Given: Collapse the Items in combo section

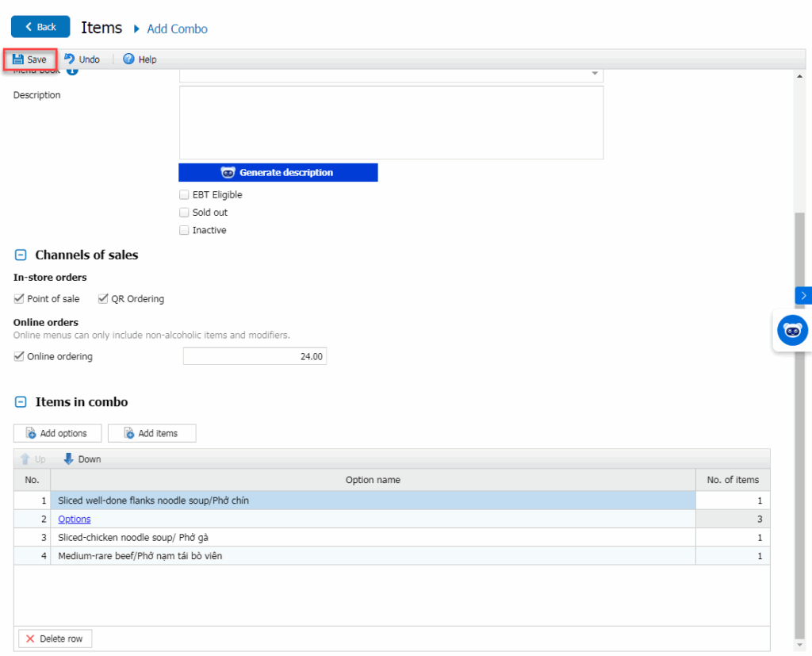Looking at the screenshot, I should (x=21, y=402).
